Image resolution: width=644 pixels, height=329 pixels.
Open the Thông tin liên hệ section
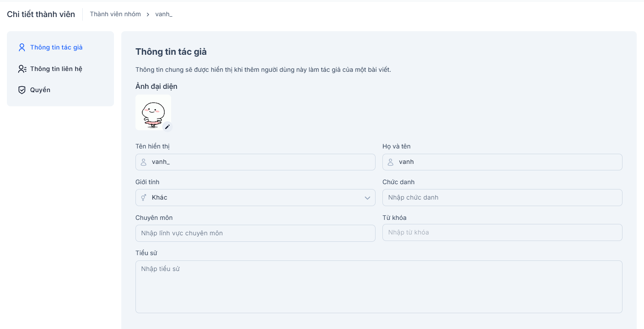[56, 69]
